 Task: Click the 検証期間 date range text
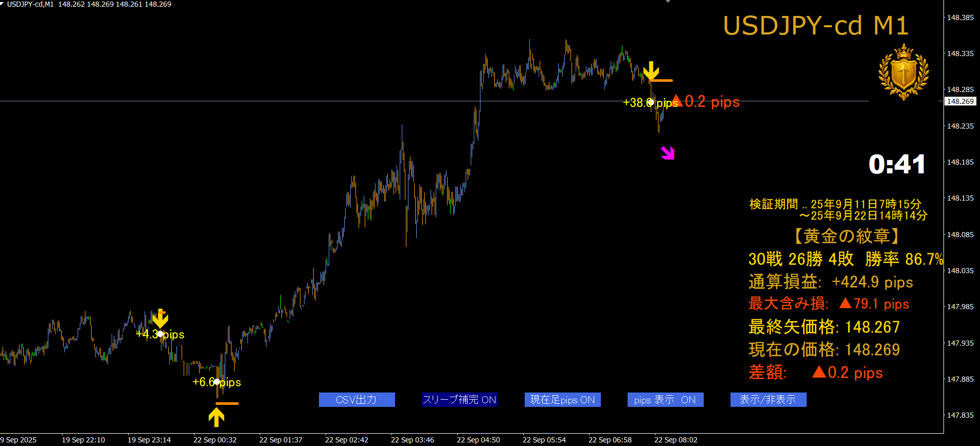coord(838,210)
